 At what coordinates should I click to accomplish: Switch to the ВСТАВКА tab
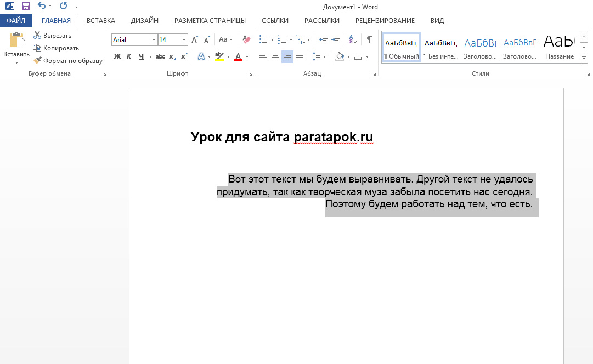pyautogui.click(x=100, y=21)
